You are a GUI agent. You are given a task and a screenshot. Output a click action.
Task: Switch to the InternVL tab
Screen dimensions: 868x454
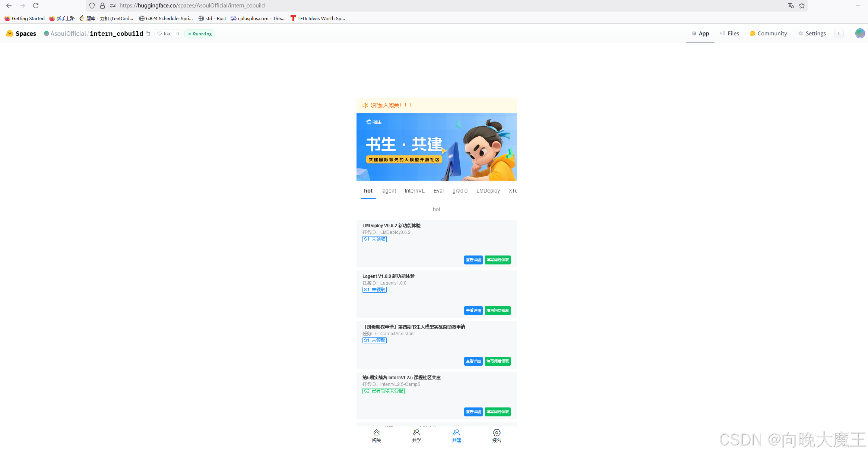[414, 191]
